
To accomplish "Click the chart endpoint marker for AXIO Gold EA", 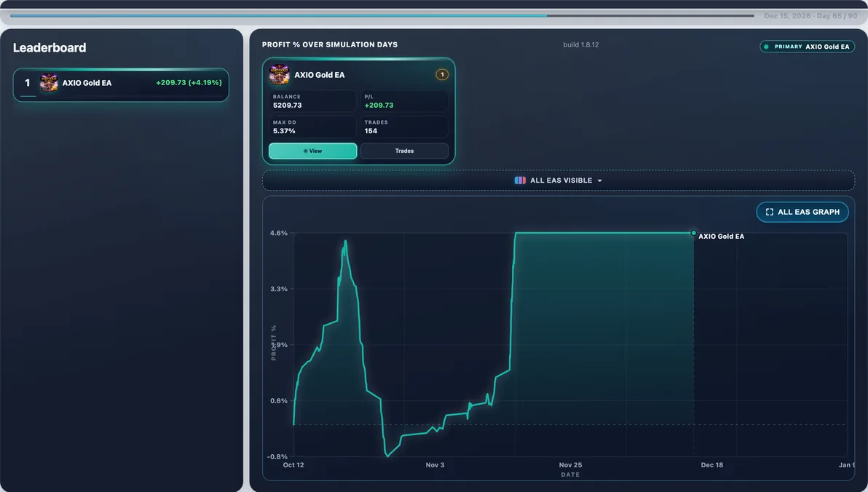I will pyautogui.click(x=694, y=233).
